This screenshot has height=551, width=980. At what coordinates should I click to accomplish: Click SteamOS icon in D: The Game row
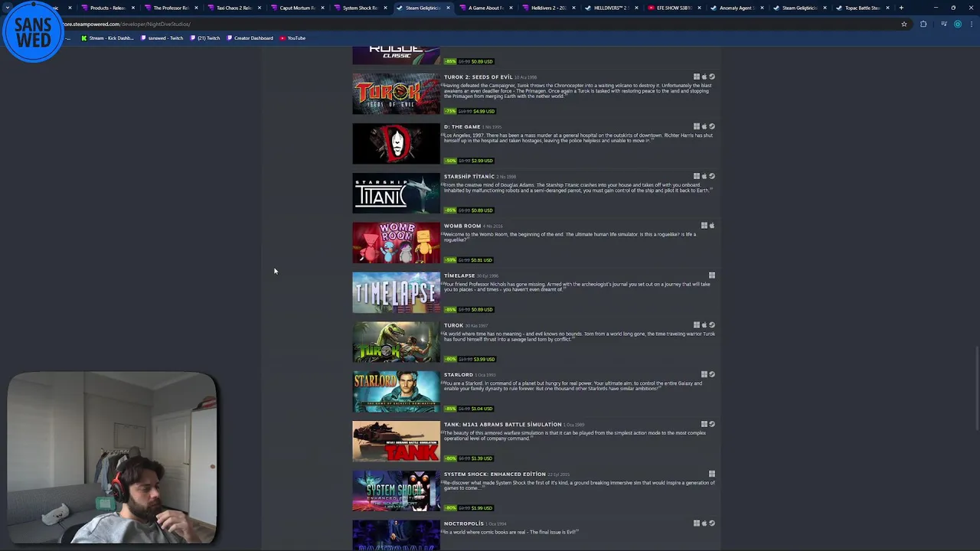click(x=712, y=126)
